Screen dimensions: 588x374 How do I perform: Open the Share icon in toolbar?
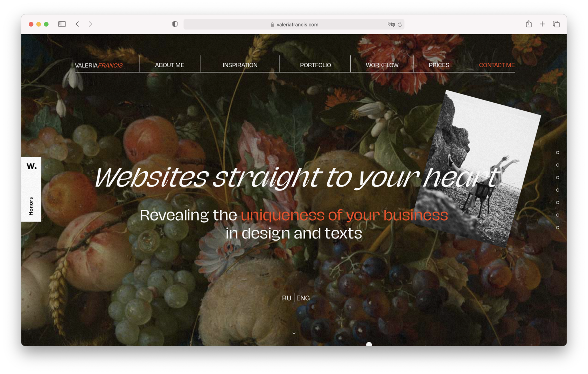(528, 24)
